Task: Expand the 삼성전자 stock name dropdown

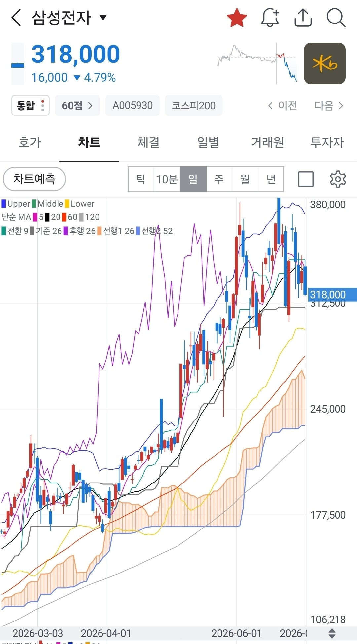Action: click(x=103, y=18)
